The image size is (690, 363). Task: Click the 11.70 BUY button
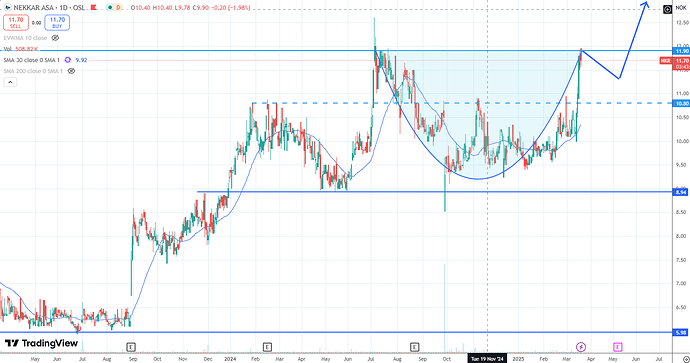point(57,22)
